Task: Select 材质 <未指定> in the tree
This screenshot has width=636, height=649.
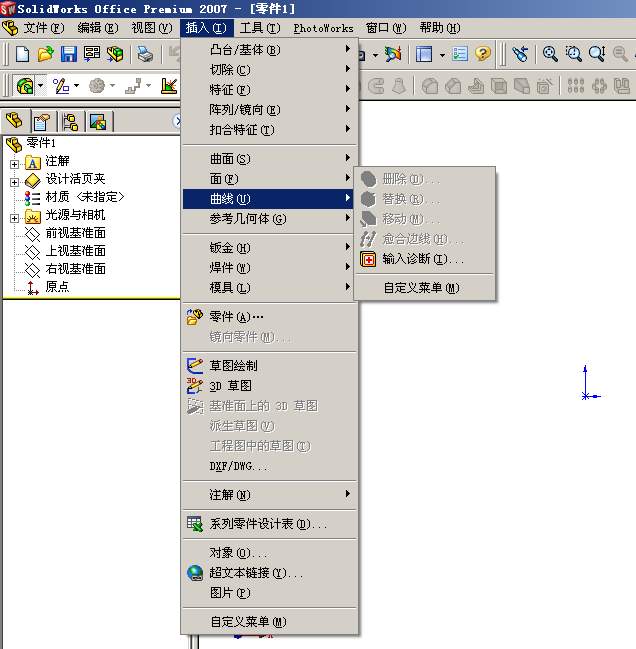Action: pyautogui.click(x=84, y=197)
